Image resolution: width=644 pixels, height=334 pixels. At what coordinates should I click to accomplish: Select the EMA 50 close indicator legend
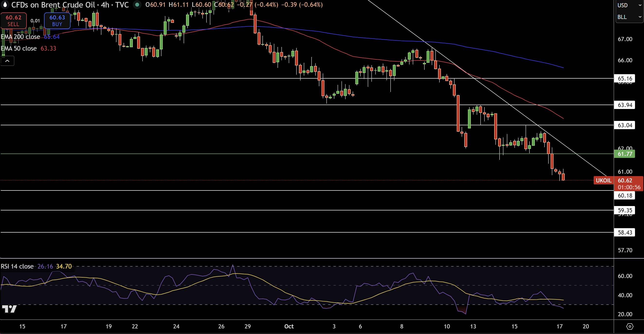coord(19,48)
